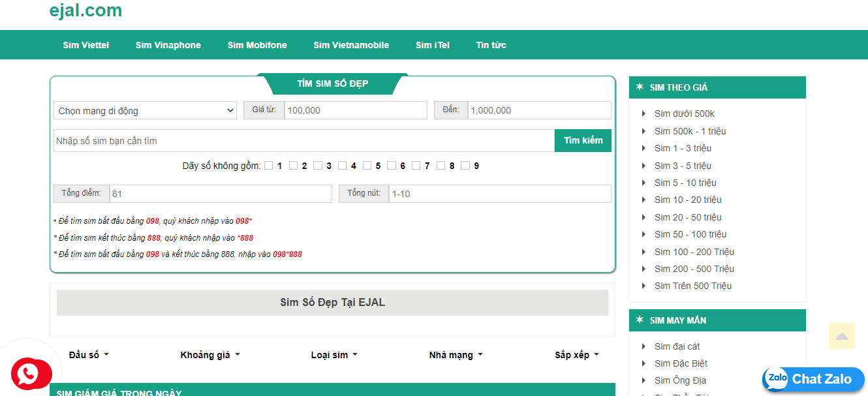The image size is (868, 396).
Task: Click the Tìm kiếm search button
Action: (583, 140)
